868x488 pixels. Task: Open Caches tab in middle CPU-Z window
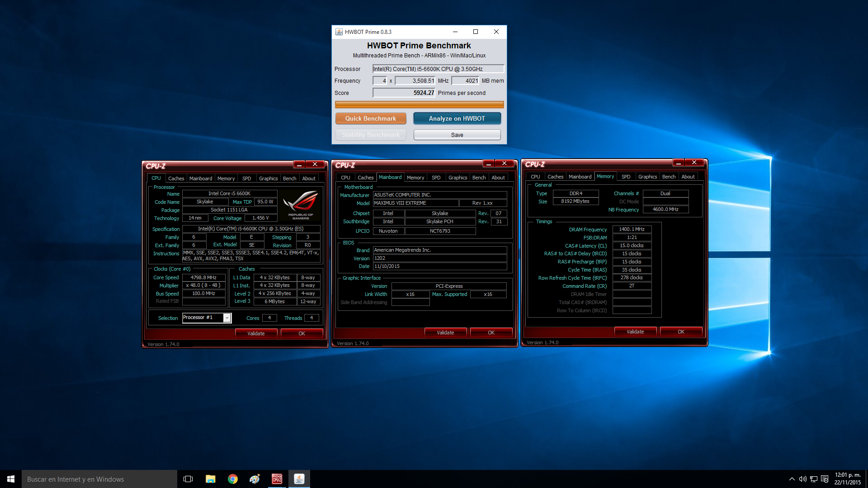[366, 178]
